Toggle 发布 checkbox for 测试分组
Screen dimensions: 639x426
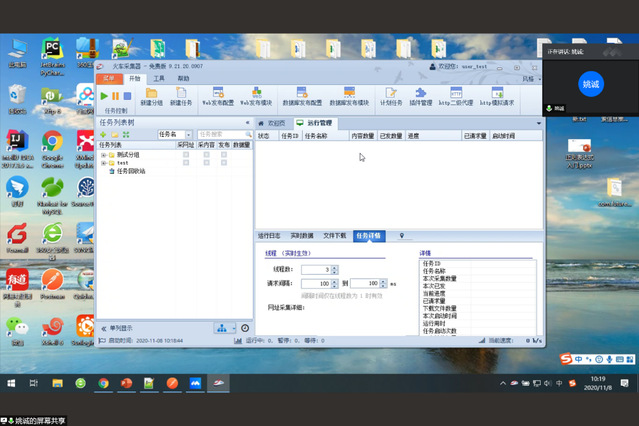222,155
